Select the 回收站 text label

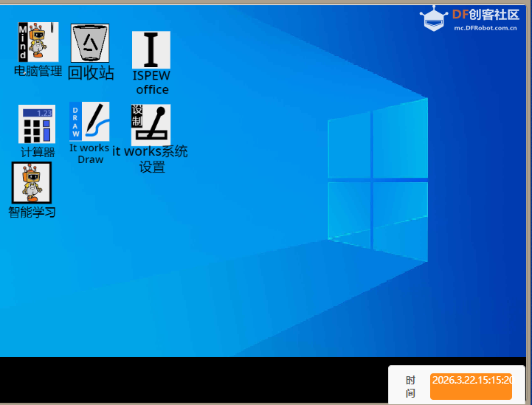click(x=91, y=73)
